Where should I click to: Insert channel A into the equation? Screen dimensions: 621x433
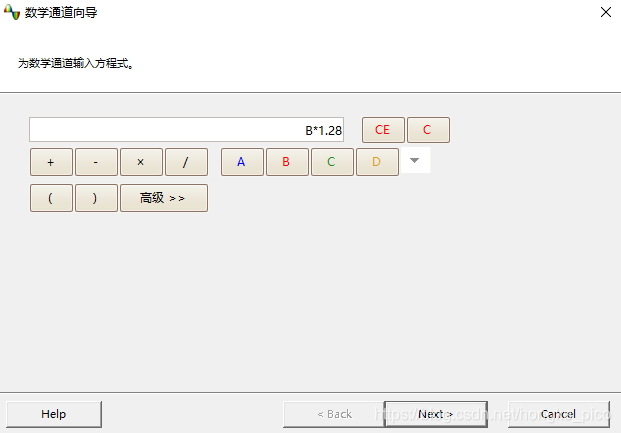242,162
